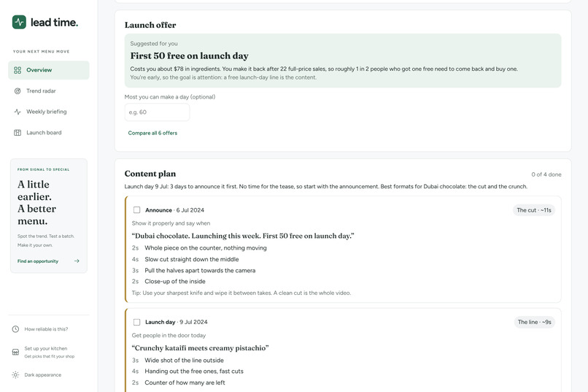Click Get people in the door today

(x=169, y=335)
